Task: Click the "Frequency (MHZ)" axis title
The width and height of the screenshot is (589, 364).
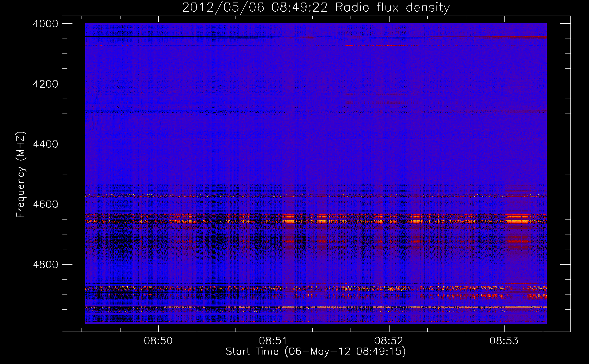Action: tap(21, 175)
